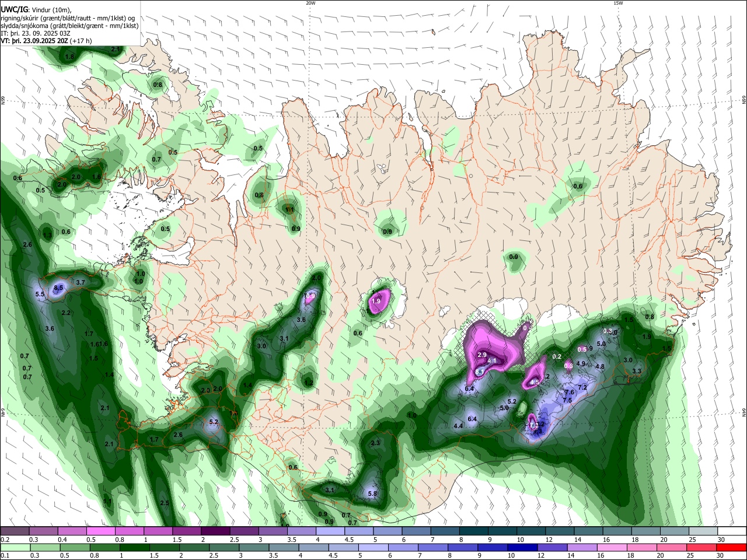Screen dimensions: 747x560
Task: Click the white swatch above 30 in top legend
Action: click(732, 531)
